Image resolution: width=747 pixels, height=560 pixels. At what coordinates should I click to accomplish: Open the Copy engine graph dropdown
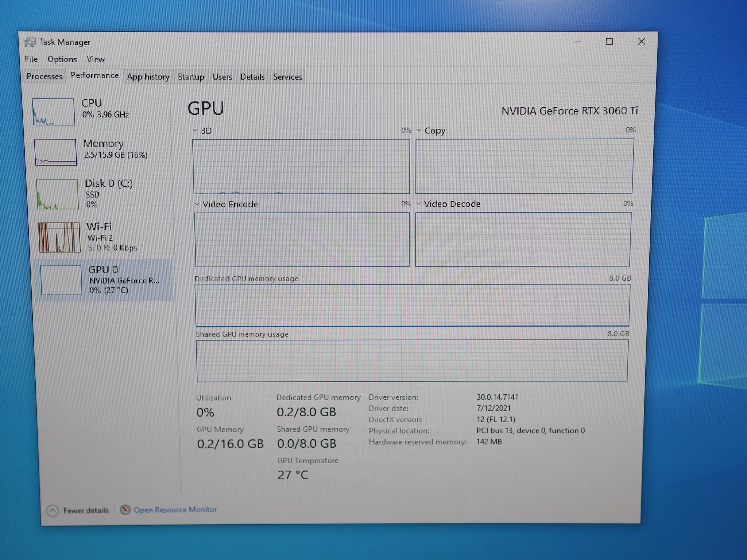419,130
